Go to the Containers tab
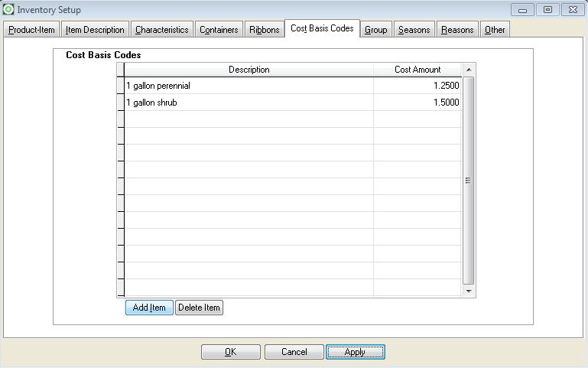The width and height of the screenshot is (588, 368). coord(219,30)
